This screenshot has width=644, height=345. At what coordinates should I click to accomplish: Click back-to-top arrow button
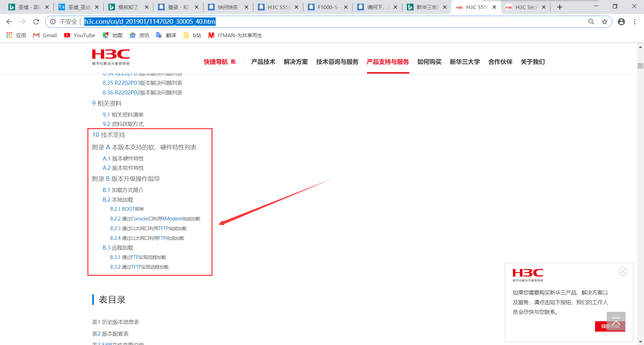pyautogui.click(x=616, y=321)
